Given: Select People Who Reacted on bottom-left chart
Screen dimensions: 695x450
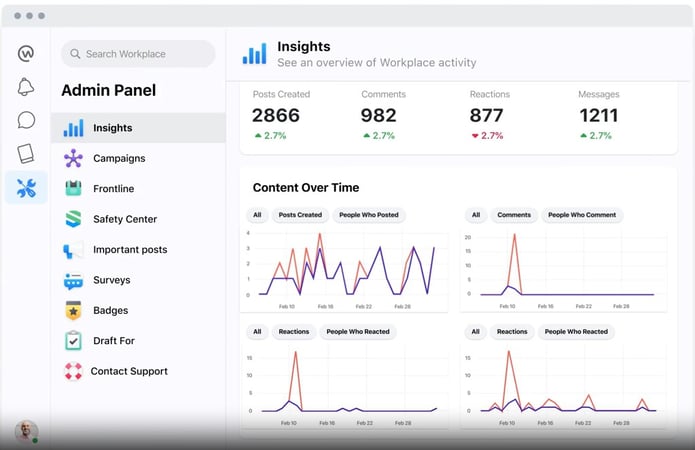Looking at the screenshot, I should coord(358,332).
